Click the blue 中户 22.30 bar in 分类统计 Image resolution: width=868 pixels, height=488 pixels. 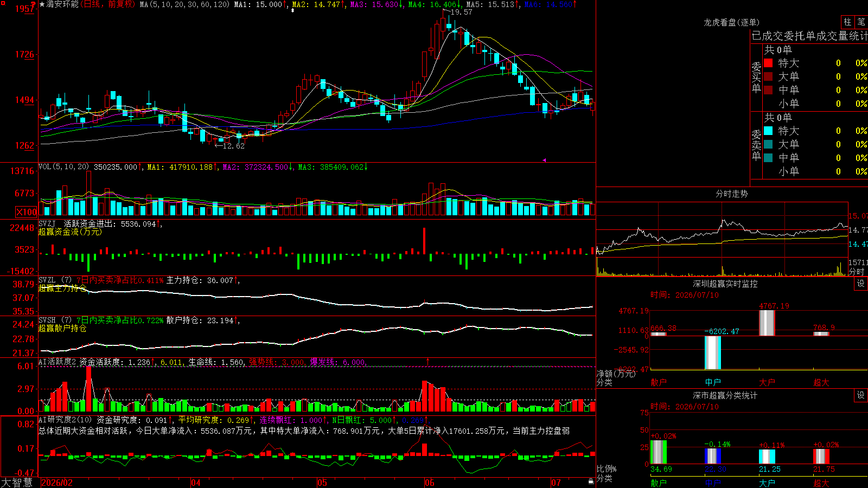pyautogui.click(x=713, y=456)
